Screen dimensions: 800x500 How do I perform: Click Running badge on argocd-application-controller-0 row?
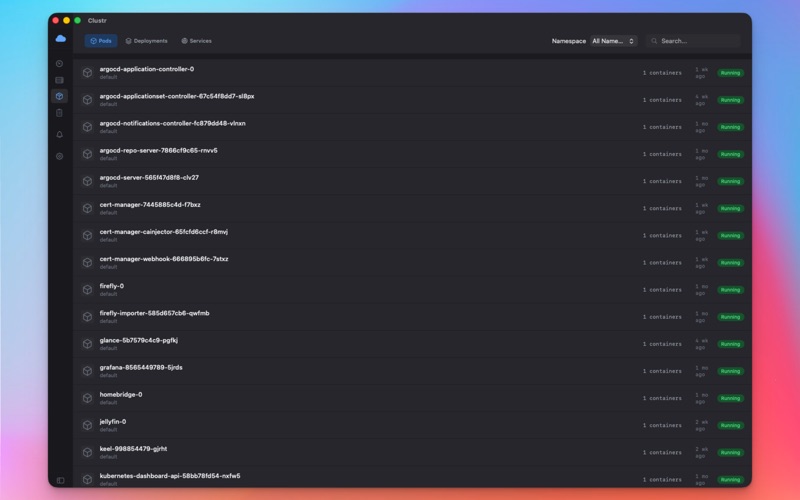click(730, 73)
